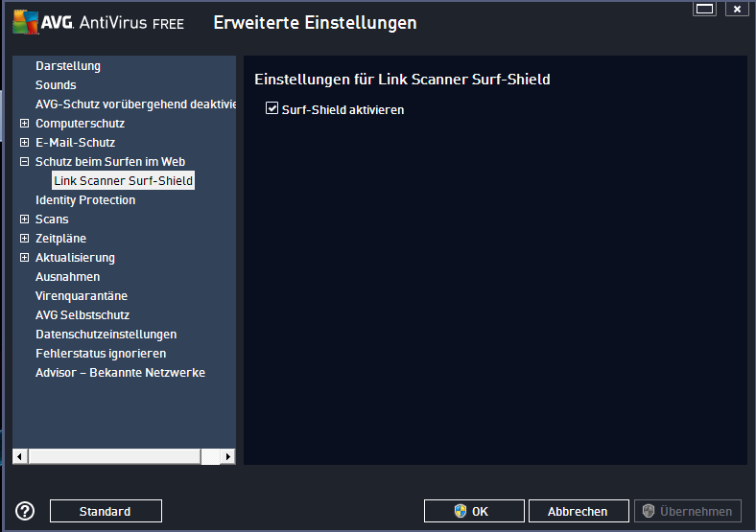The height and width of the screenshot is (532, 756).
Task: Confirm settings with the OK button
Action: pos(474,511)
